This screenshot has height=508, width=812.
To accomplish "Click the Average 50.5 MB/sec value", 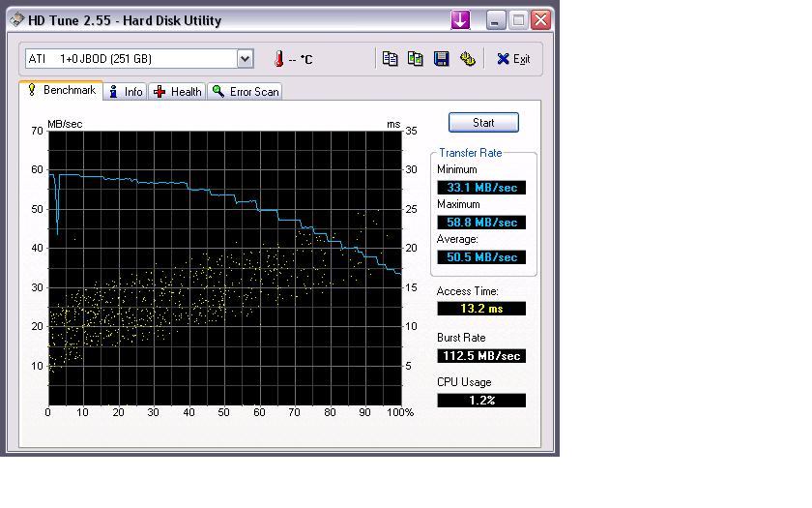I will click(x=481, y=257).
